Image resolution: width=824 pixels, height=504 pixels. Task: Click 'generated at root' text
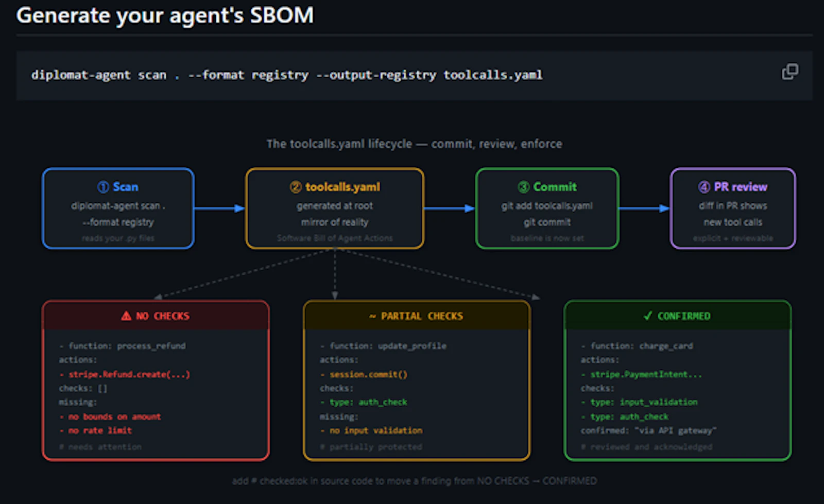tap(335, 206)
